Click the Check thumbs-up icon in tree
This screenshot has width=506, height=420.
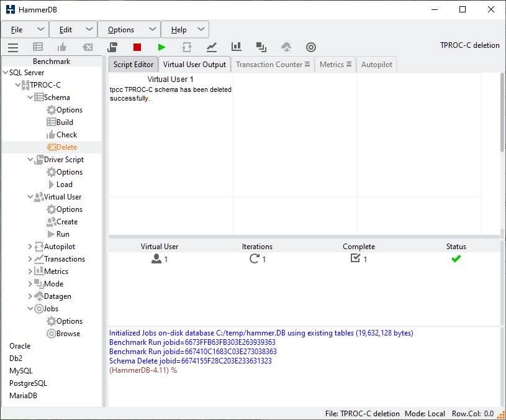(x=51, y=135)
